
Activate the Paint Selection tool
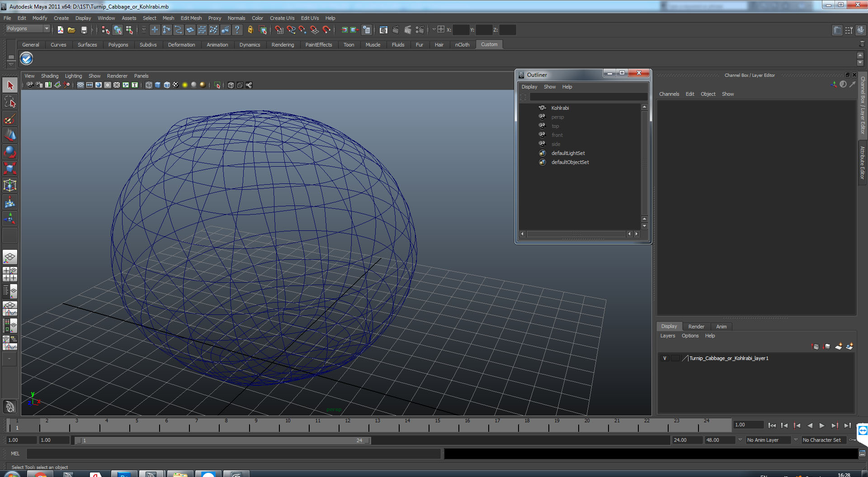click(10, 119)
